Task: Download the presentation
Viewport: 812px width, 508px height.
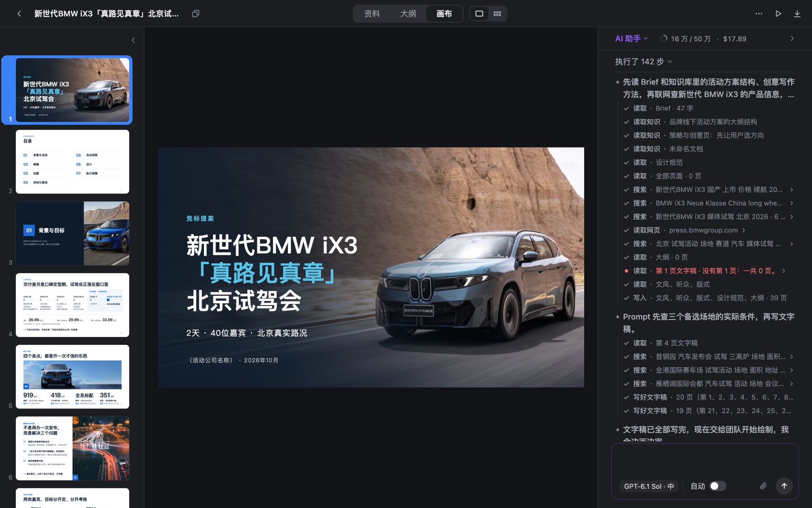Action: pos(797,13)
